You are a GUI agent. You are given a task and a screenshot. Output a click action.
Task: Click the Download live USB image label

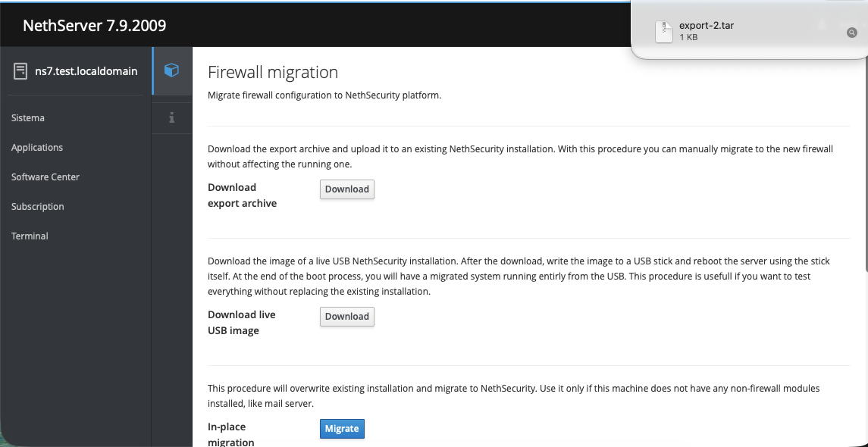pyautogui.click(x=242, y=323)
